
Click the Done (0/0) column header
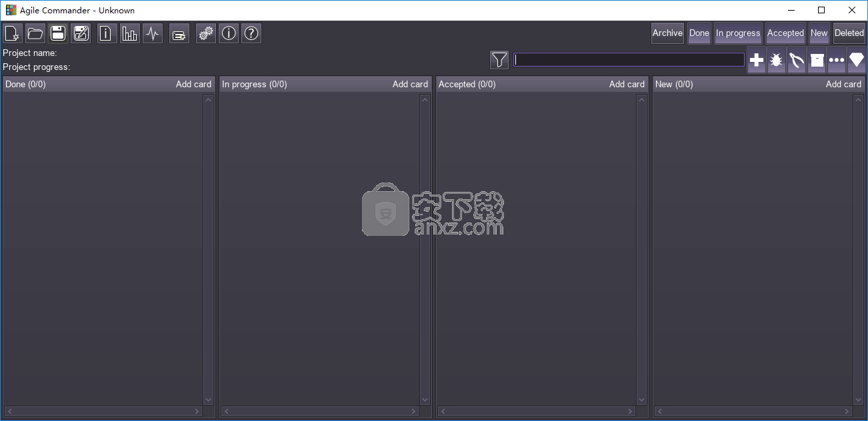pos(25,84)
